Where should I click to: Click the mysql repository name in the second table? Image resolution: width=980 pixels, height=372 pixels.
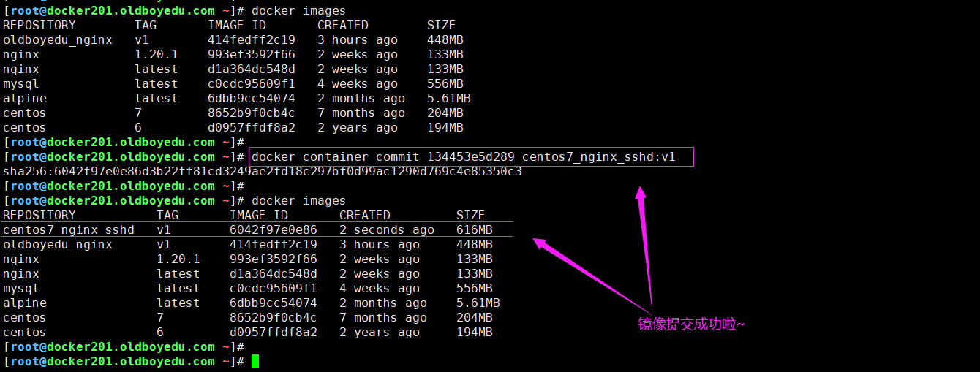point(20,289)
